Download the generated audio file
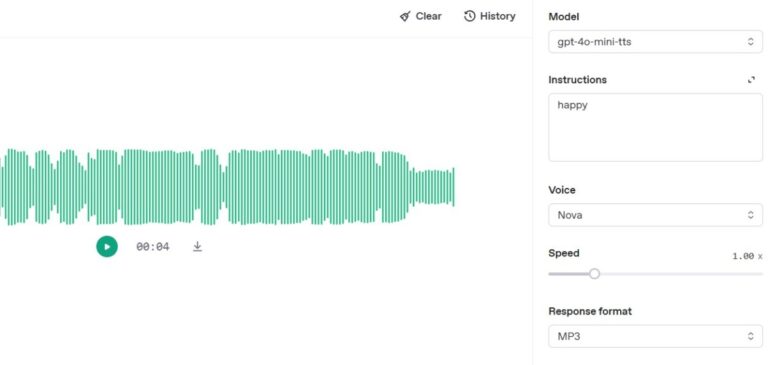The image size is (768, 365). point(197,246)
